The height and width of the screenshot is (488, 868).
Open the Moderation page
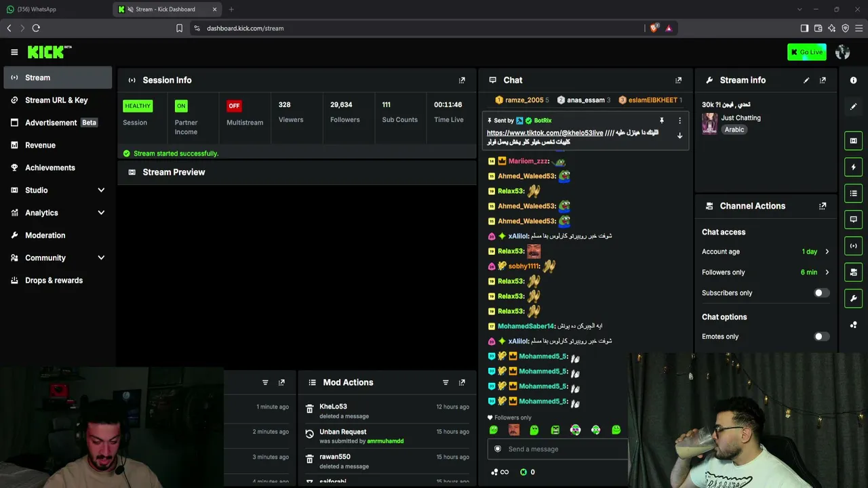click(x=58, y=235)
